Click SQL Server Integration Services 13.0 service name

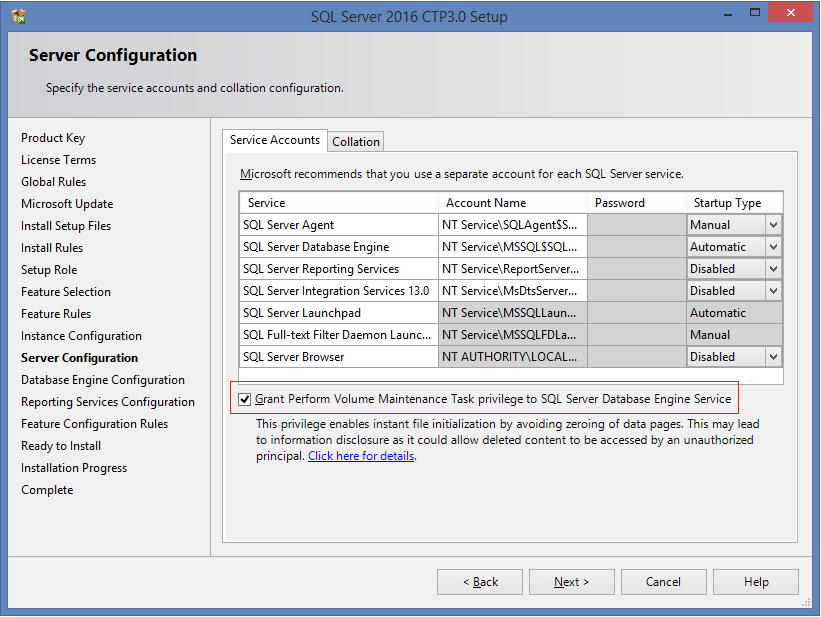click(339, 291)
